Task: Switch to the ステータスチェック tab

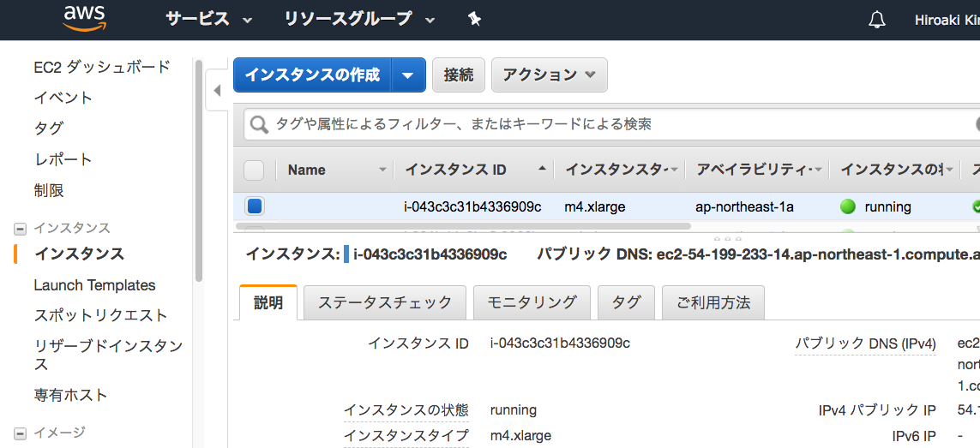Action: point(385,303)
